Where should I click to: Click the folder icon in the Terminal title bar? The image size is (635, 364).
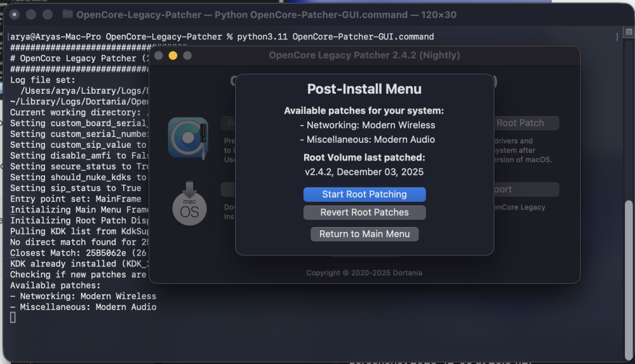click(68, 15)
